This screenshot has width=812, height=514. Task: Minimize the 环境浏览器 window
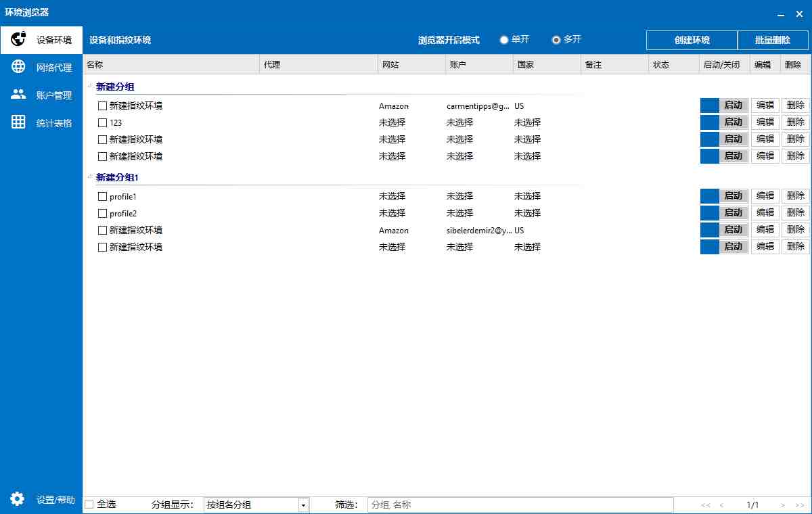click(781, 14)
